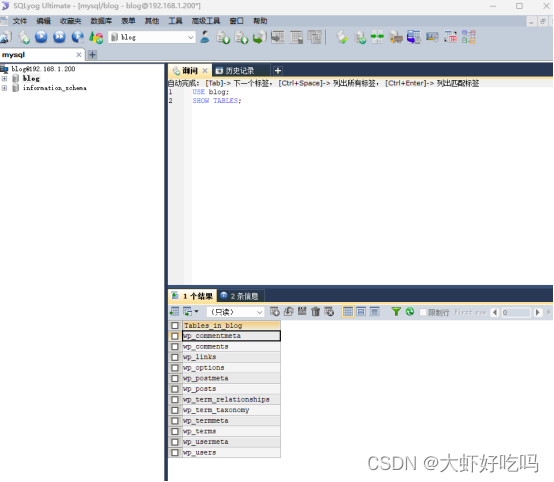The height and width of the screenshot is (482, 554).
Task: Click the trash delete row icon
Action: click(x=316, y=312)
